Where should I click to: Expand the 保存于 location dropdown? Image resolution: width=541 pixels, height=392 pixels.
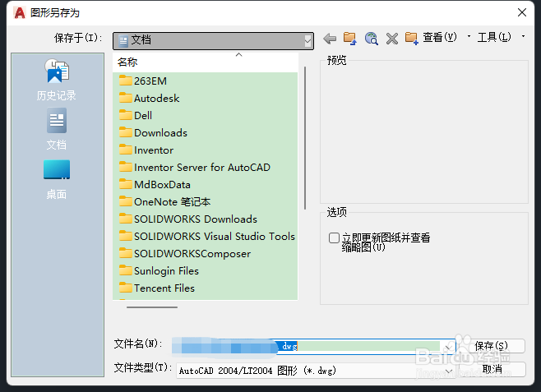point(307,41)
